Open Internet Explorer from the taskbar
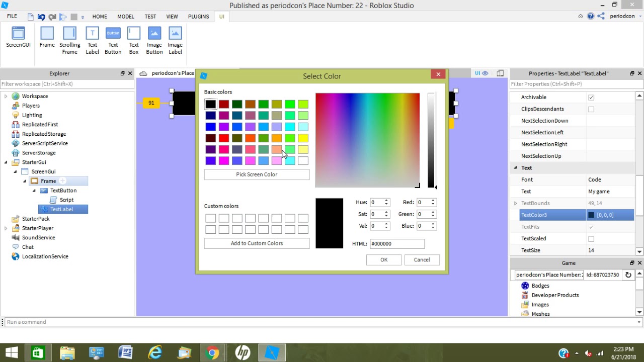Image resolution: width=644 pixels, height=362 pixels. point(155,353)
